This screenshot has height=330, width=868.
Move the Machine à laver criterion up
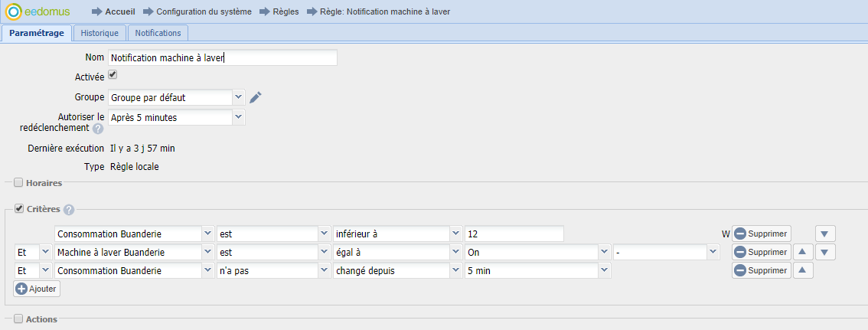point(803,252)
